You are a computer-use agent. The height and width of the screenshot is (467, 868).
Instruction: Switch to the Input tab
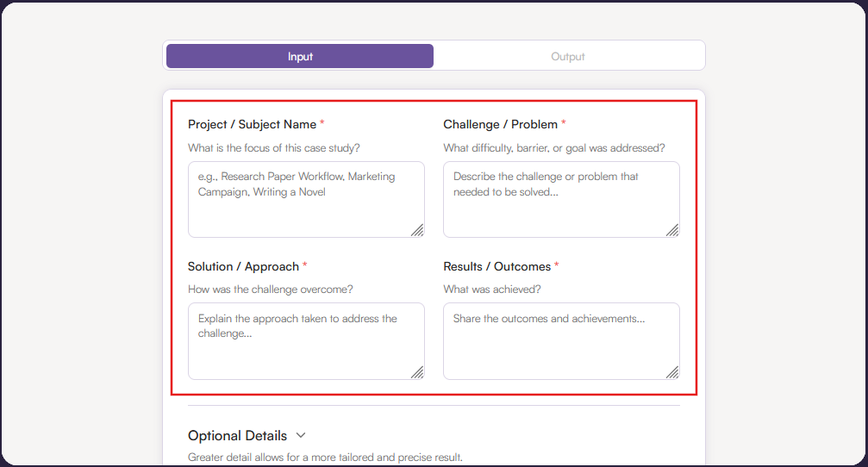click(299, 57)
